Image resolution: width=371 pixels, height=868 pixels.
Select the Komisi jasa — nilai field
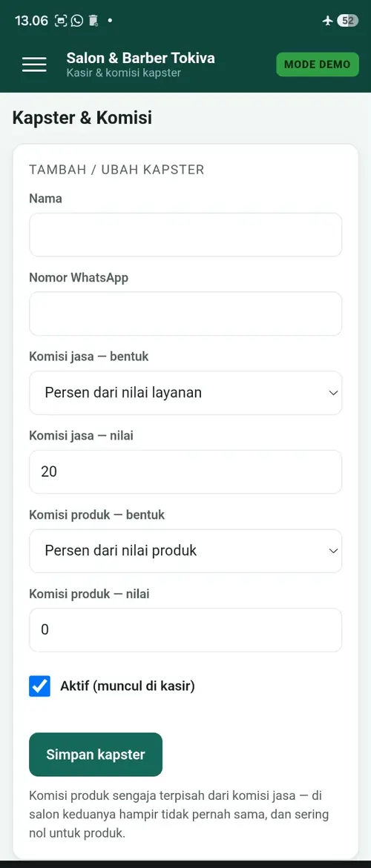coord(185,471)
